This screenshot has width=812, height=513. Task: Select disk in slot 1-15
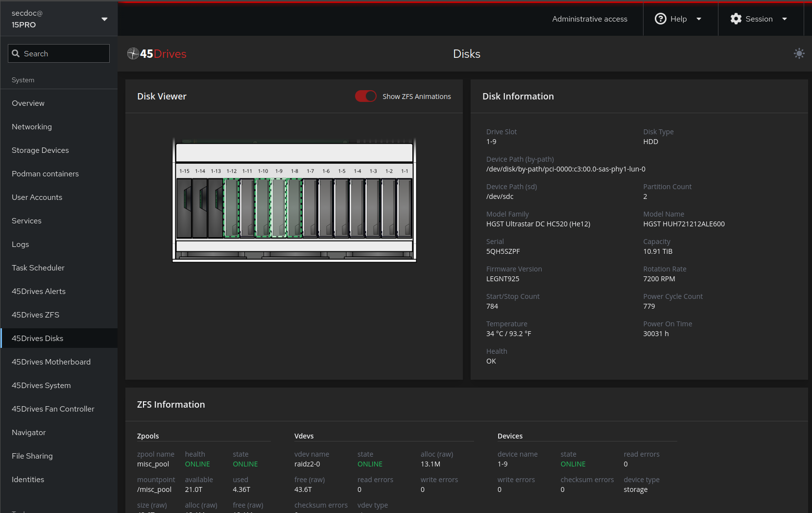click(x=184, y=208)
